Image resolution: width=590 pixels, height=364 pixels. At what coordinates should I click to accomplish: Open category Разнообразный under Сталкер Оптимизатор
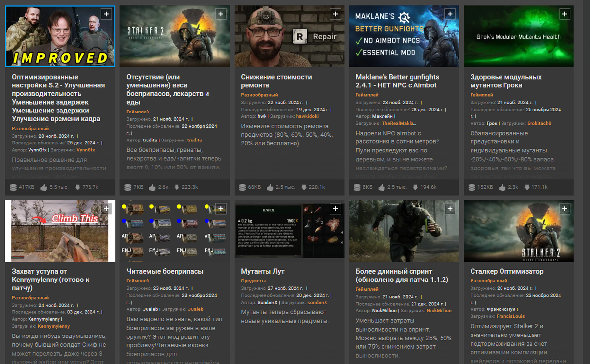click(x=488, y=281)
